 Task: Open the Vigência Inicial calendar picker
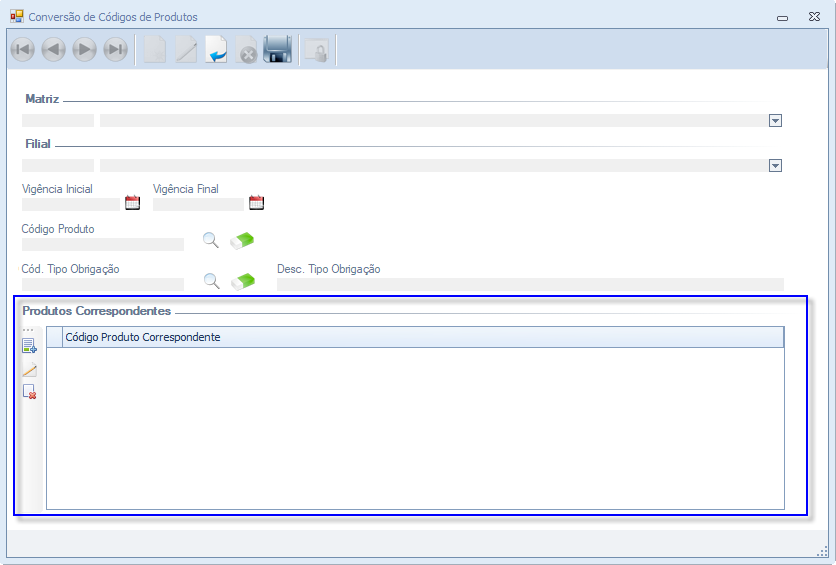(132, 203)
